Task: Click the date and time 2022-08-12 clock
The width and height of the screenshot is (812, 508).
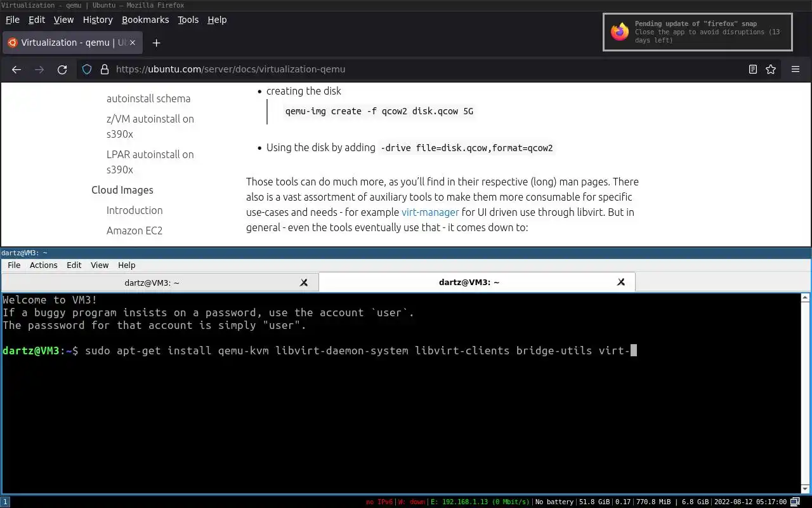Action: point(751,502)
